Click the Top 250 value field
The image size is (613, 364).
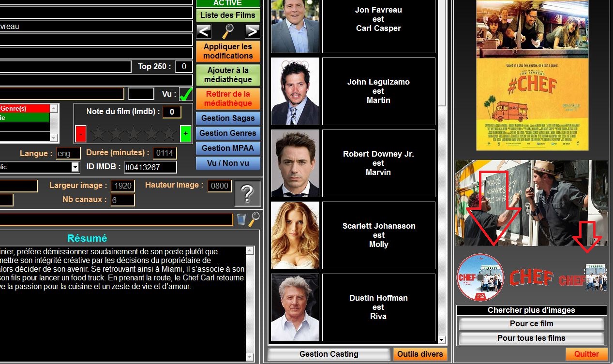(184, 67)
